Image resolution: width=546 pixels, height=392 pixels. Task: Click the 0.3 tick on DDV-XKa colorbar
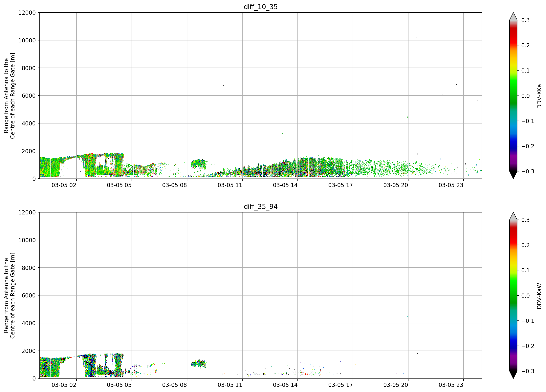pos(526,20)
